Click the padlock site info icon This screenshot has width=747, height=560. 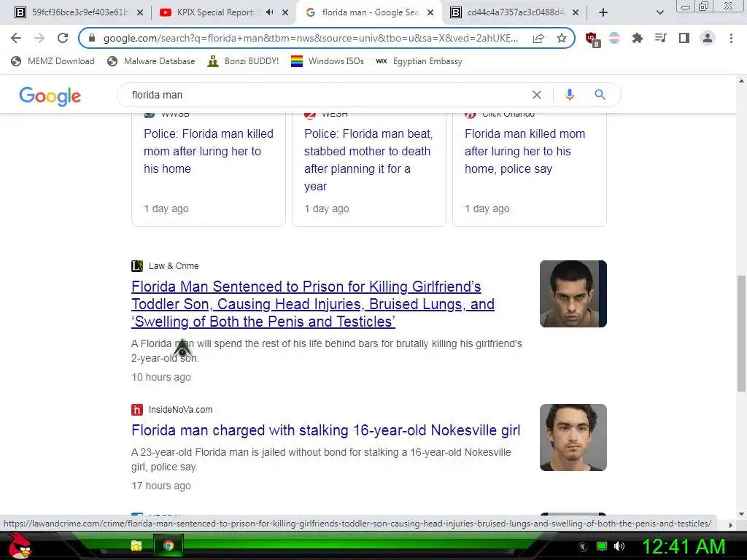(x=92, y=38)
